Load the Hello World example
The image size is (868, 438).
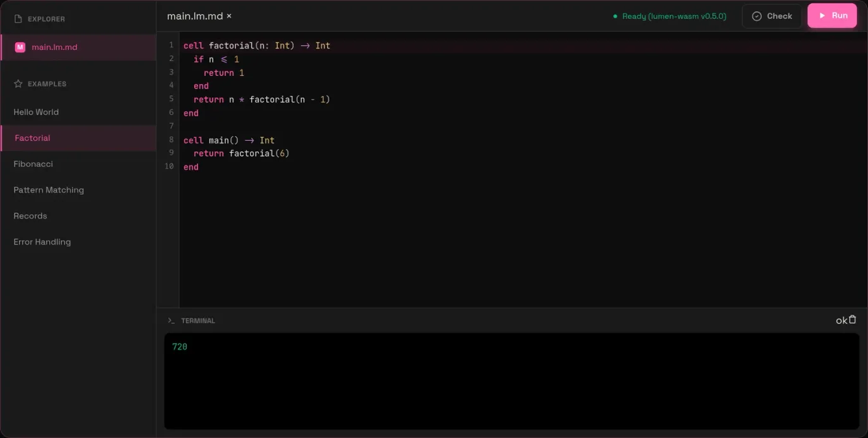coord(78,112)
